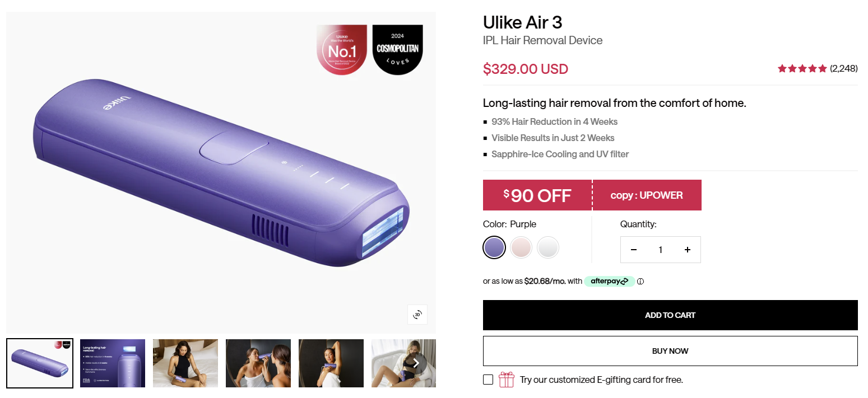Click the red gift box icon
868x398 pixels.
coord(507,380)
